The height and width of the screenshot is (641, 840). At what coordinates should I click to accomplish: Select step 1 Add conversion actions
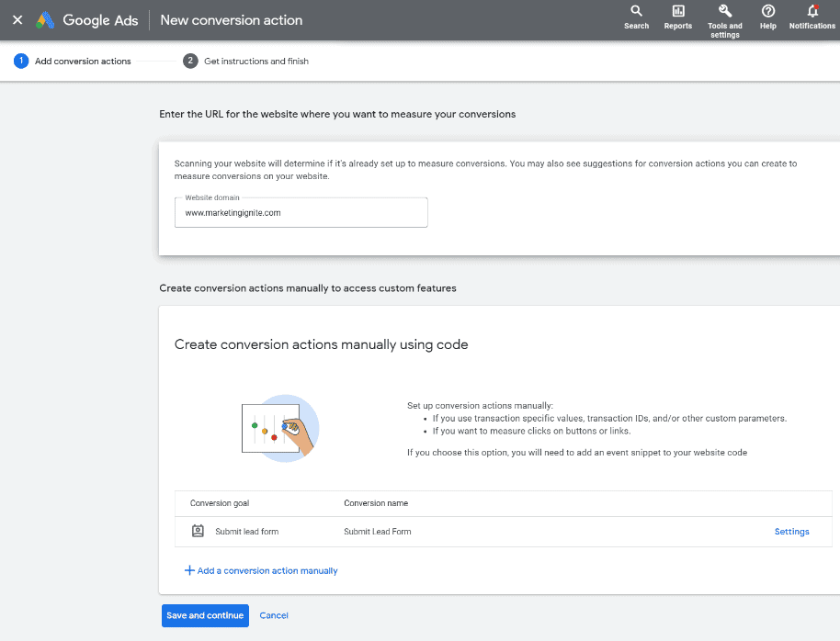pos(74,62)
